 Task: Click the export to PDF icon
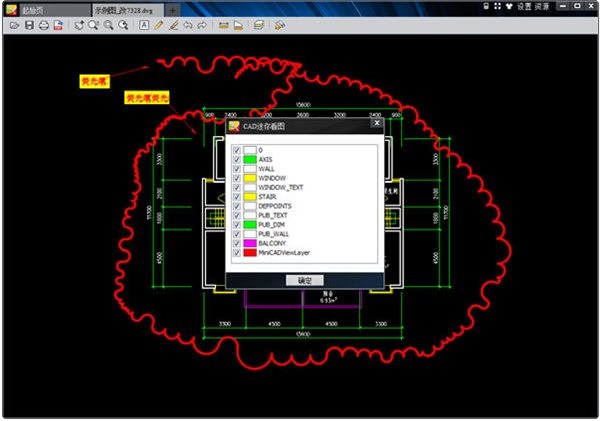point(58,26)
